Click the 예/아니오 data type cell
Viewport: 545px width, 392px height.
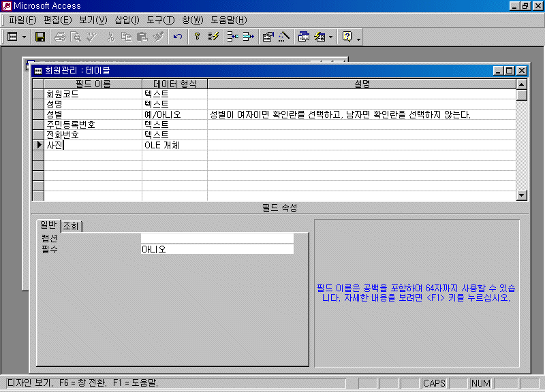click(x=174, y=114)
